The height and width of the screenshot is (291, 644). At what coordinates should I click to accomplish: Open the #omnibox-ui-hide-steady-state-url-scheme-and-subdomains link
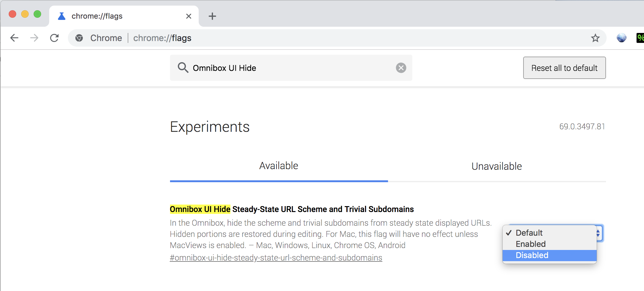tap(276, 258)
